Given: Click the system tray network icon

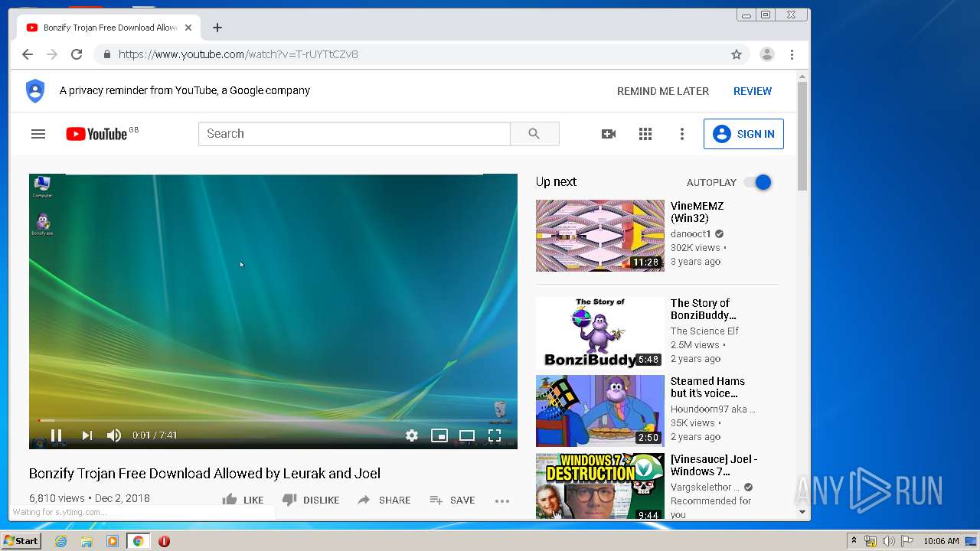Looking at the screenshot, I should 871,541.
